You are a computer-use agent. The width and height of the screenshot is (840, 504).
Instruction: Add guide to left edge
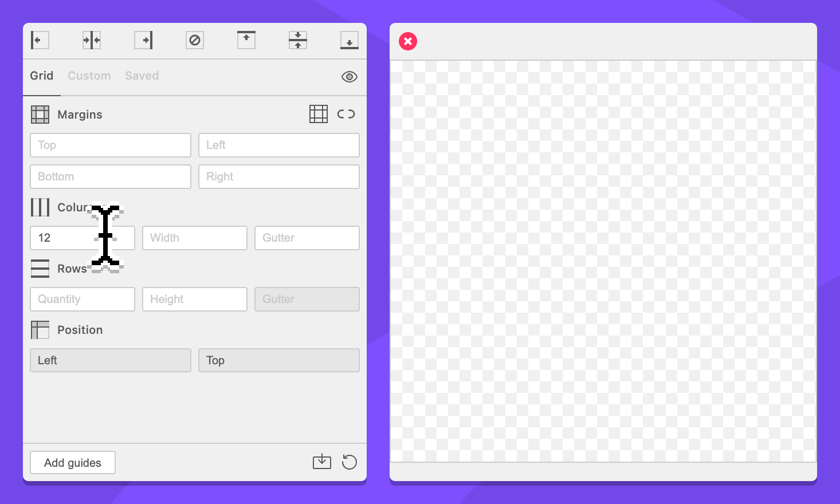40,40
